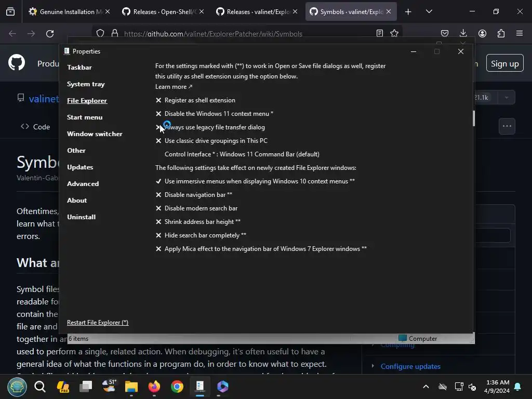The height and width of the screenshot is (399, 532).
Task: Open the About section
Action: (x=77, y=200)
